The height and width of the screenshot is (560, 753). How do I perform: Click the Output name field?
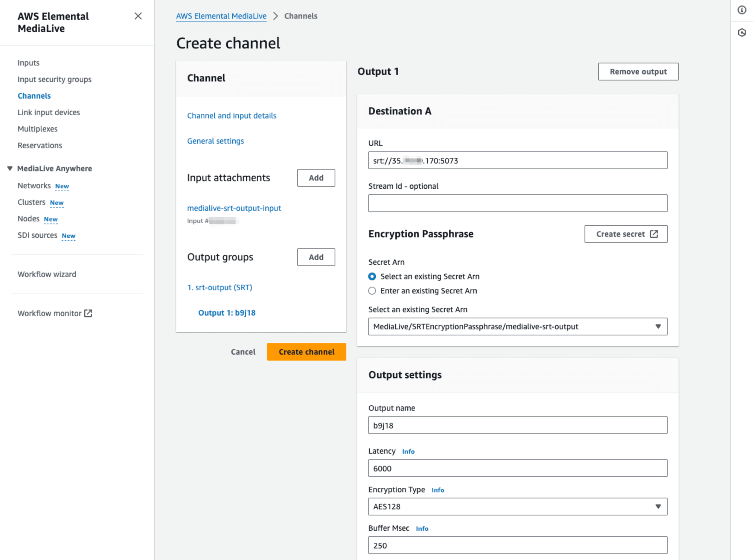(x=518, y=425)
